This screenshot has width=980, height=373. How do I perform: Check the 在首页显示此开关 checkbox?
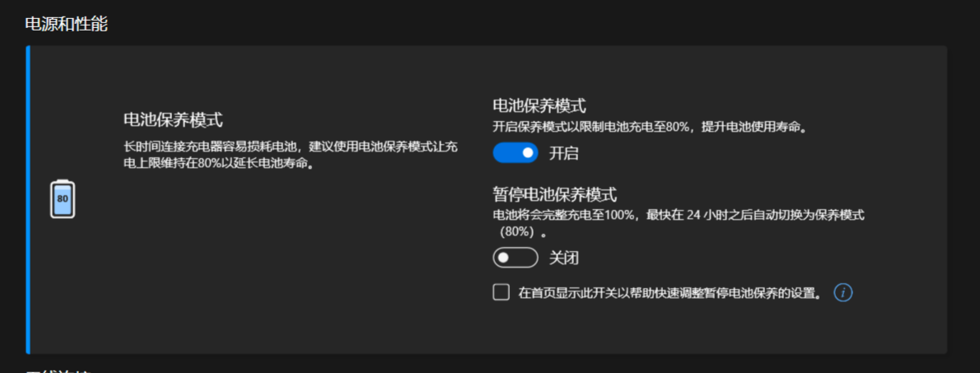(x=501, y=291)
